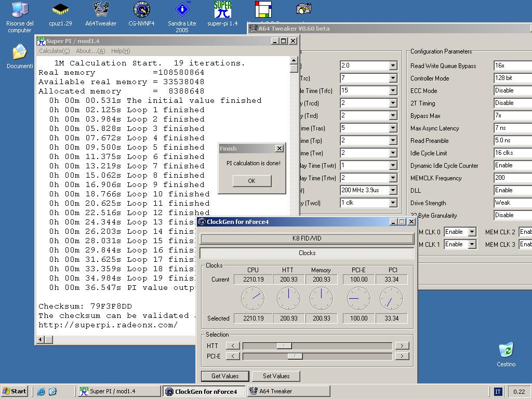Click the PCI-E slider track in ClockGen
This screenshot has height=399, width=532.
click(x=317, y=356)
